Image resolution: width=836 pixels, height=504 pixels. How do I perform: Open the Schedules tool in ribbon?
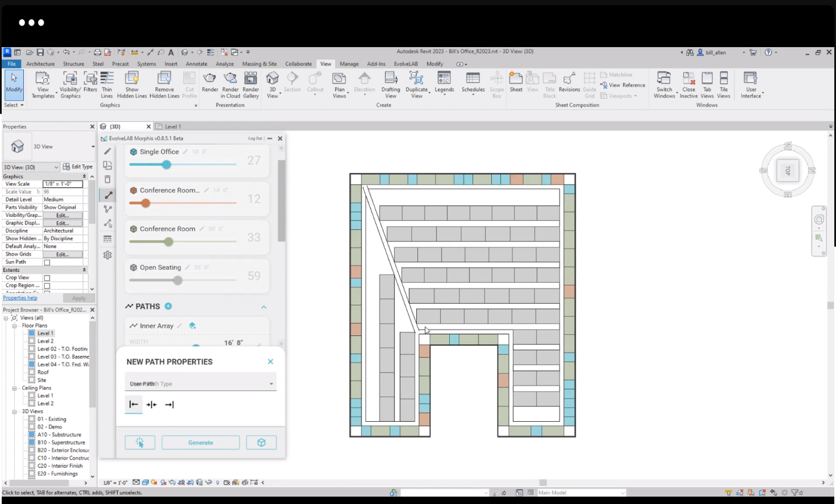(x=473, y=79)
